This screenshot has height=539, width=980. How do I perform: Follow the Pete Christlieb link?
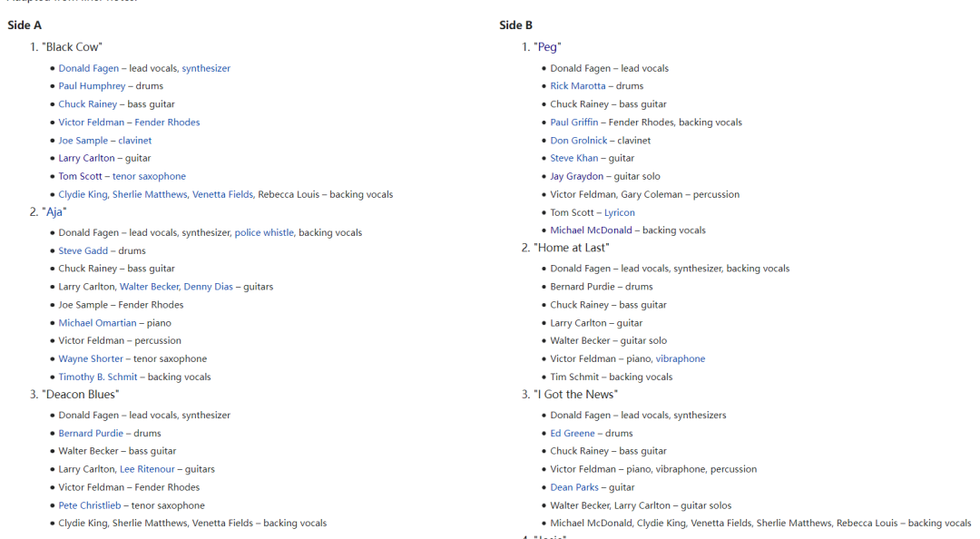click(89, 505)
